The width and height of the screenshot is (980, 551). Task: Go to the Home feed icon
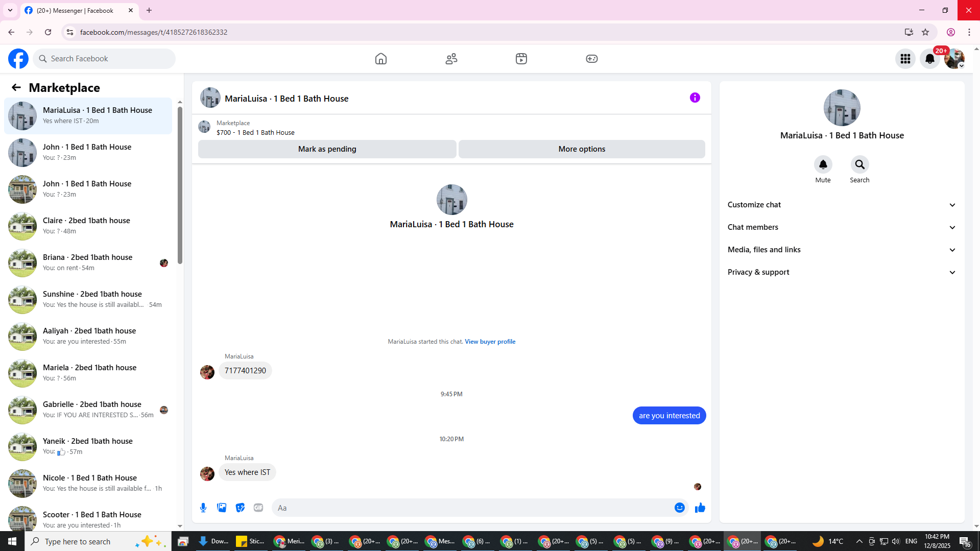tap(381, 59)
